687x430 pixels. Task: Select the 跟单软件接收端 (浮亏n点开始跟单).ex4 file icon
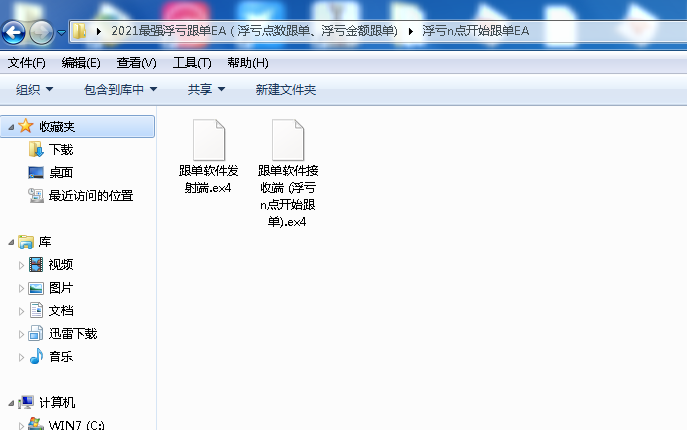288,140
